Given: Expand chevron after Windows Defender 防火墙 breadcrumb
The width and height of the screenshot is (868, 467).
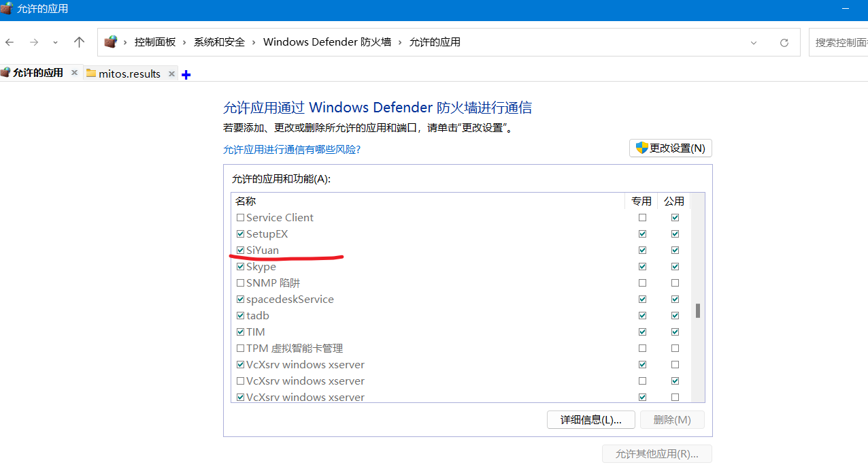Looking at the screenshot, I should click(x=400, y=42).
